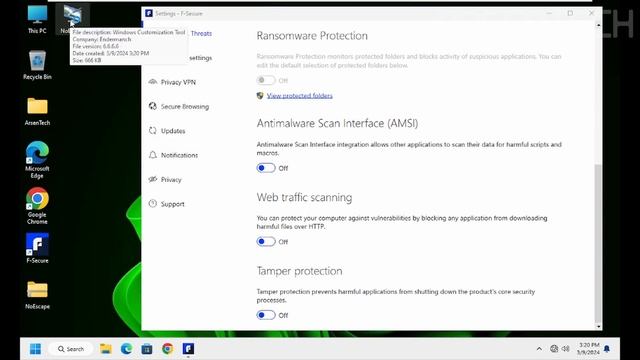Click the taskbar Search box
The image size is (640, 360).
71,349
